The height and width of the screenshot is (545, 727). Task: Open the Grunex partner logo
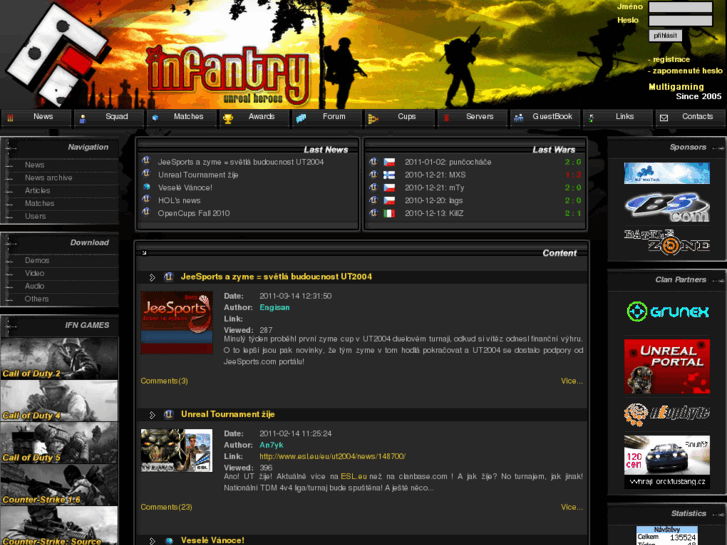667,311
